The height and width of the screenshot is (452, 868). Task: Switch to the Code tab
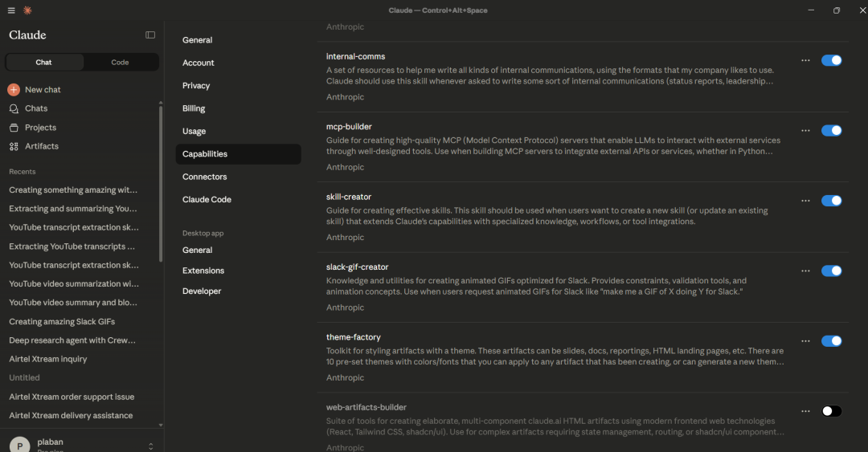point(120,63)
